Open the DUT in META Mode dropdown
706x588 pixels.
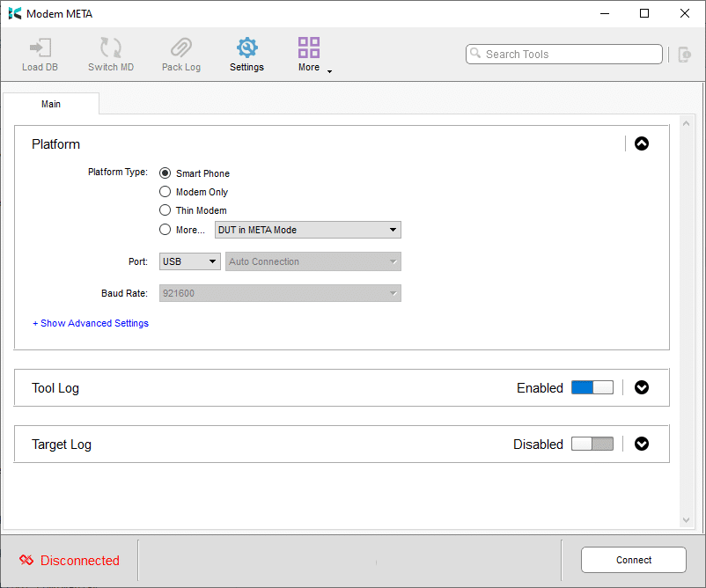point(308,230)
